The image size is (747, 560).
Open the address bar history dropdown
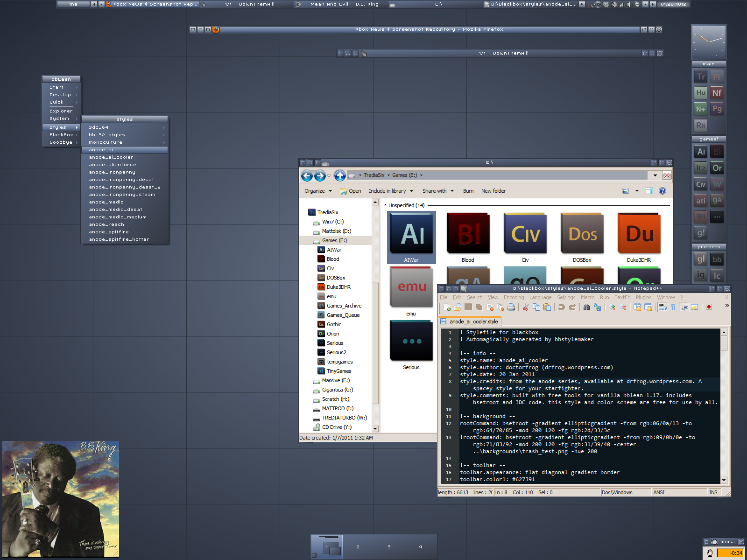click(x=655, y=175)
